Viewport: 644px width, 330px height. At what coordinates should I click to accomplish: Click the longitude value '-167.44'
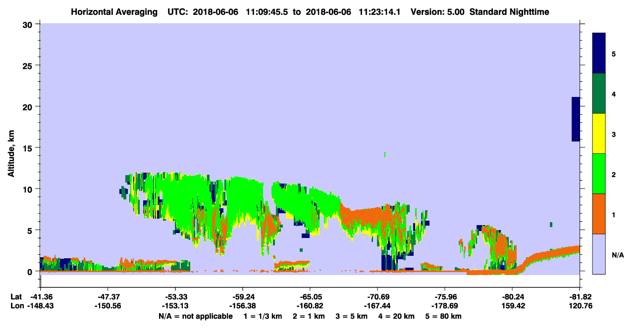377,306
